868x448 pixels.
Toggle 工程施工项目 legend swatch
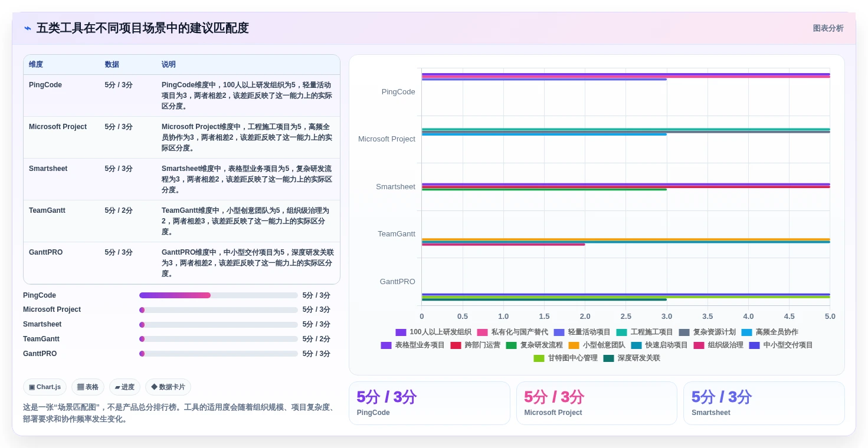[x=621, y=332]
